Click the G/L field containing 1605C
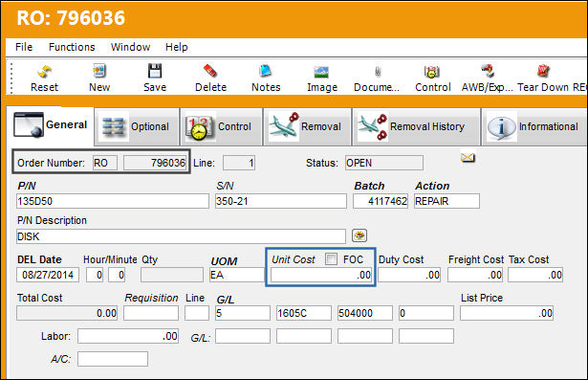588x380 pixels. point(304,313)
